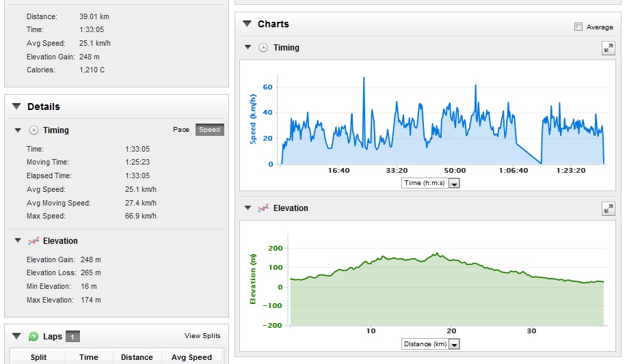Screen dimensions: 627x364
Task: Switch timing display to Speed
Action: (x=209, y=130)
